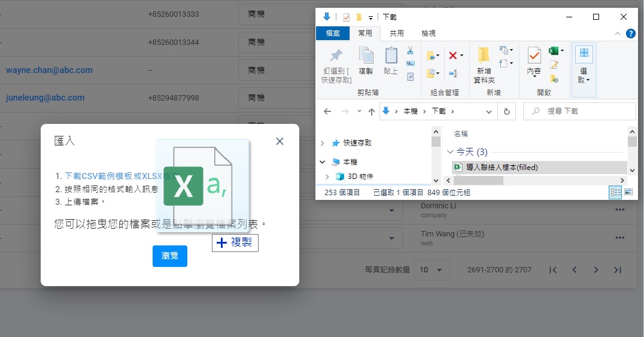Click the Edit pencil icon in ribbon

[x=554, y=65]
